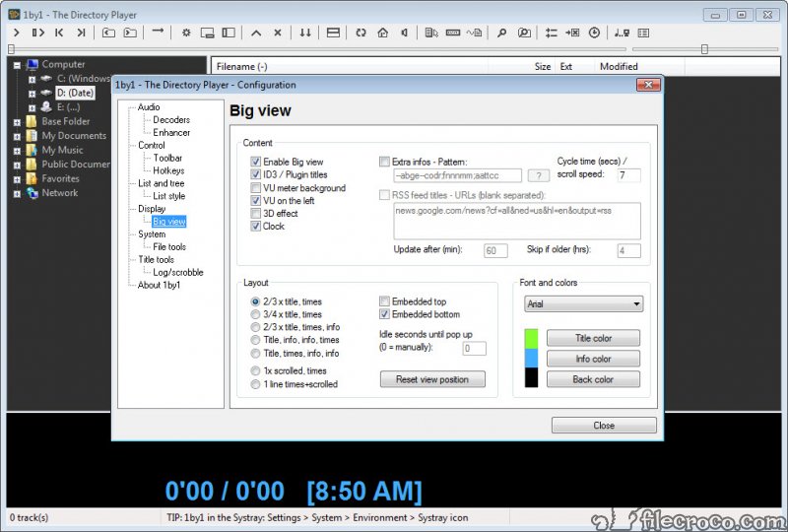
Task: Check the Embedded top option
Action: pyautogui.click(x=384, y=301)
